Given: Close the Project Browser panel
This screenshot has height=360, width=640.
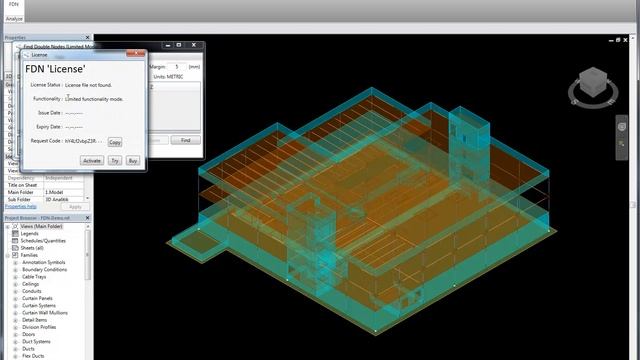Looking at the screenshot, I should coord(87,218).
